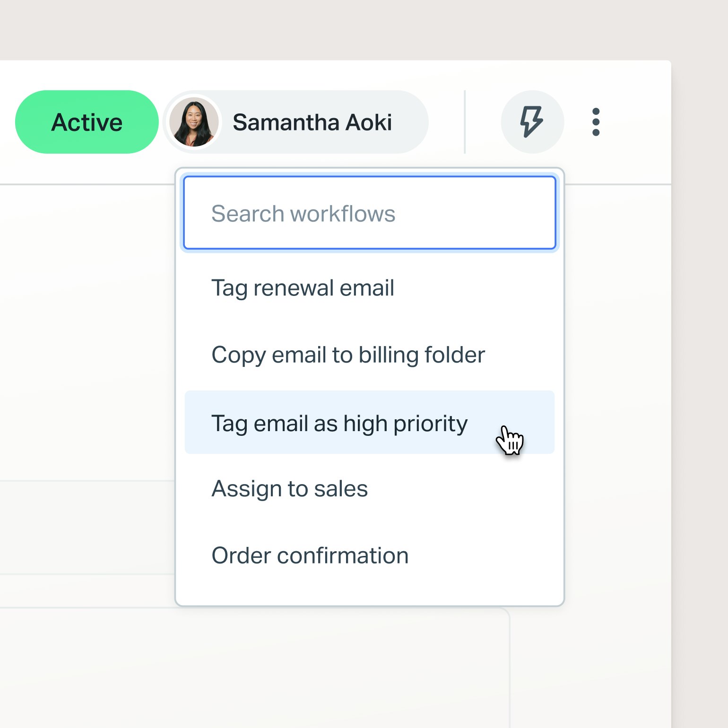Image resolution: width=728 pixels, height=728 pixels.
Task: Select the Order confirmation workflow
Action: 310,555
